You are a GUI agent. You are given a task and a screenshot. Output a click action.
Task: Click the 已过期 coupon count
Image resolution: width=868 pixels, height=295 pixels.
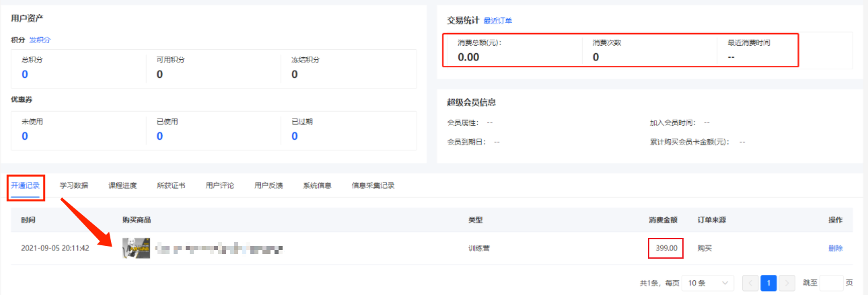pyautogui.click(x=295, y=136)
